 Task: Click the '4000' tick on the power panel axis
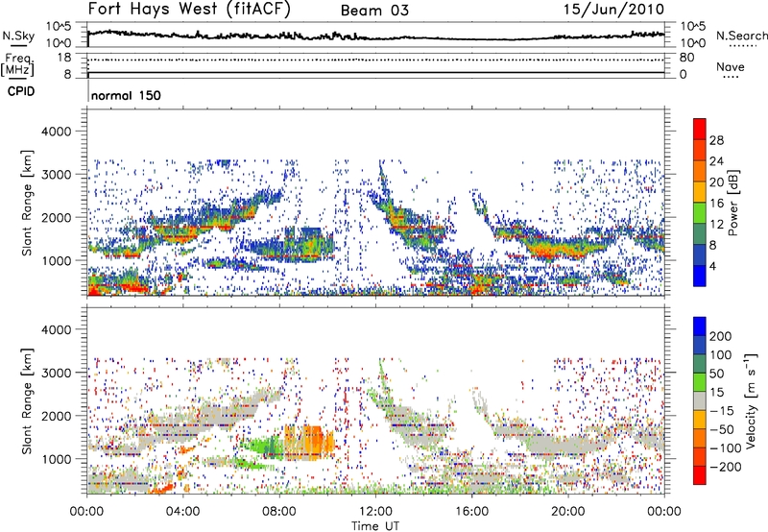57,132
